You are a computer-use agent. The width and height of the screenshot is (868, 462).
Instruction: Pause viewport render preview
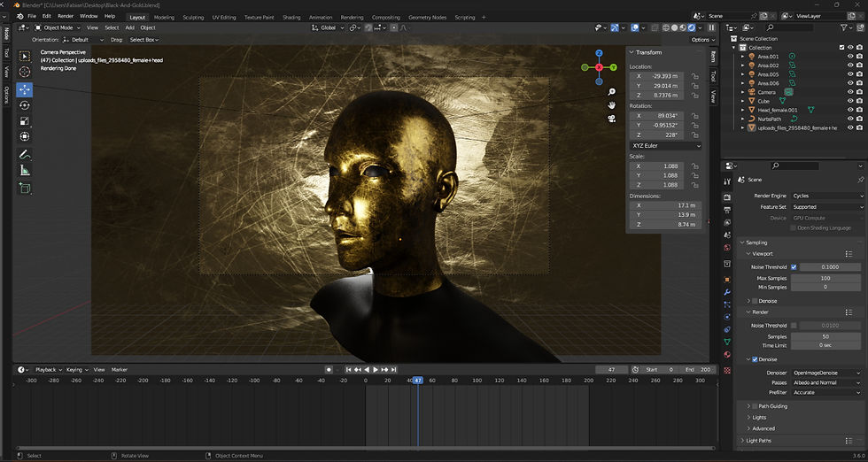711,27
